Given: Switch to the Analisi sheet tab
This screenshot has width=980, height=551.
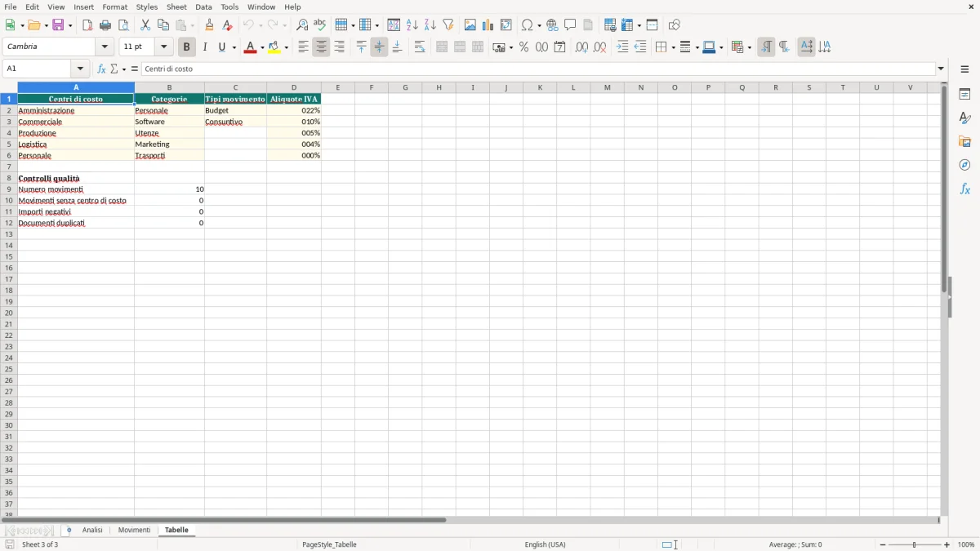Looking at the screenshot, I should click(x=92, y=530).
